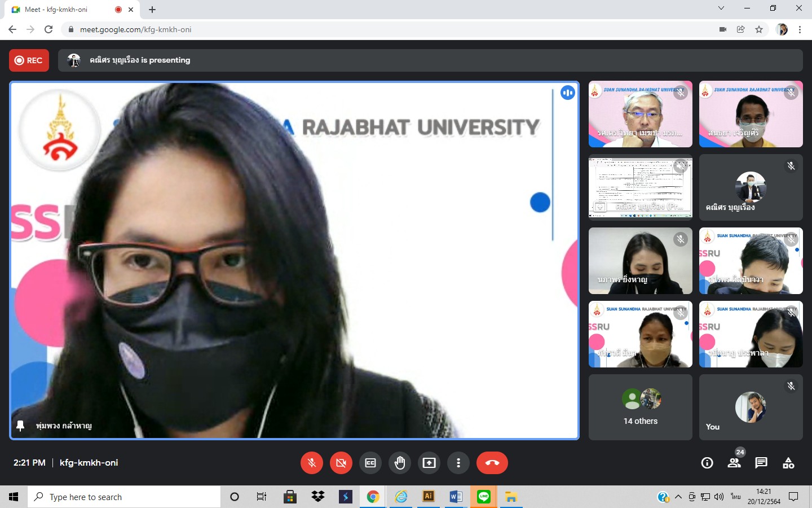Show everyone participants panel
The width and height of the screenshot is (812, 508).
click(734, 463)
